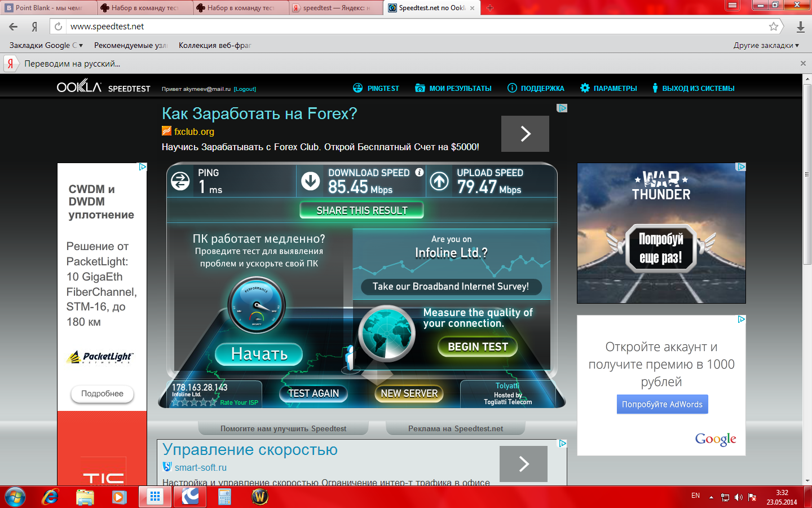Click the browser back arrow

point(13,27)
